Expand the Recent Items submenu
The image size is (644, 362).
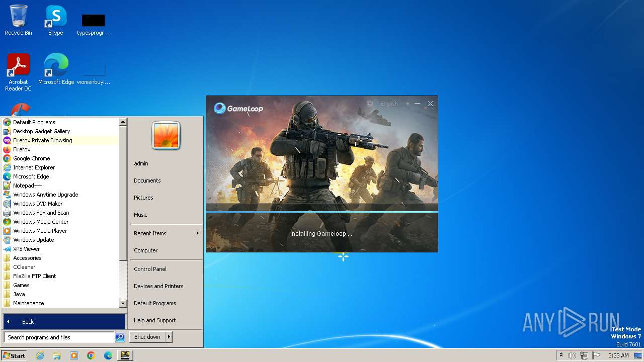pos(166,233)
